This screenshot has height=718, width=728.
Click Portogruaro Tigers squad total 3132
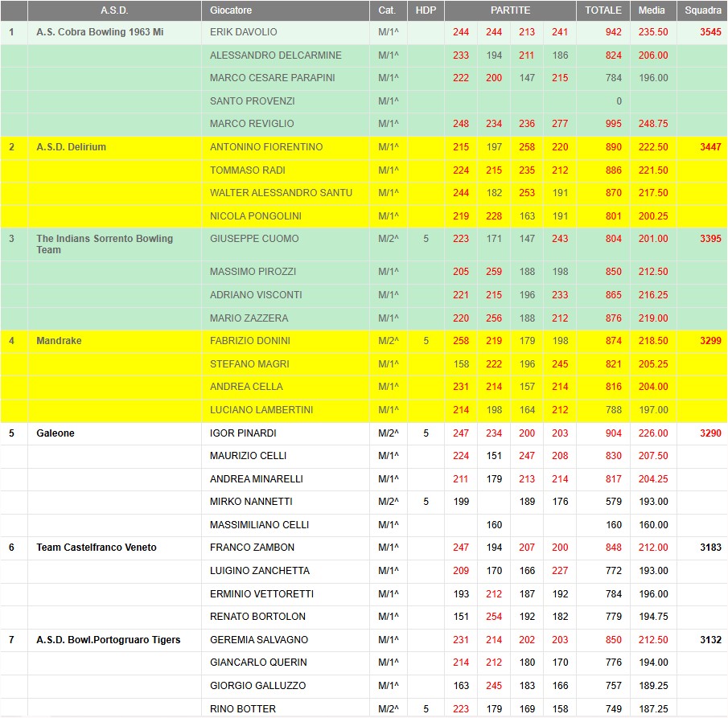click(710, 639)
